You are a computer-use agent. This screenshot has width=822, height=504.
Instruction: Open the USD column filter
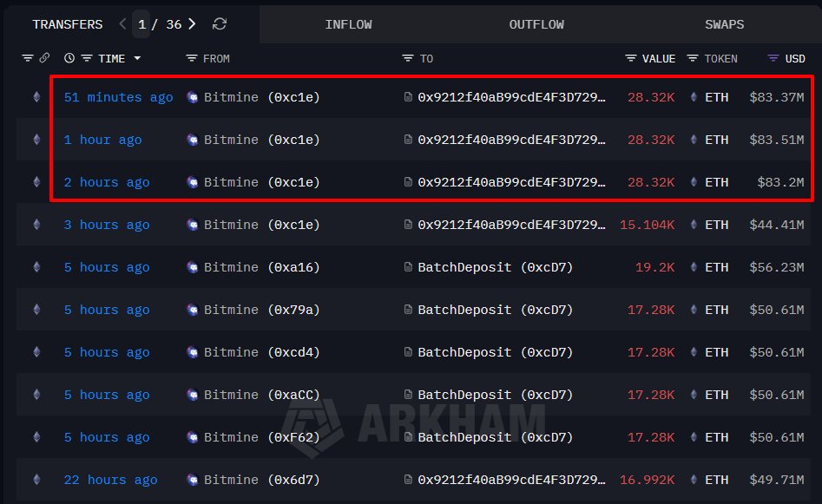[x=773, y=58]
